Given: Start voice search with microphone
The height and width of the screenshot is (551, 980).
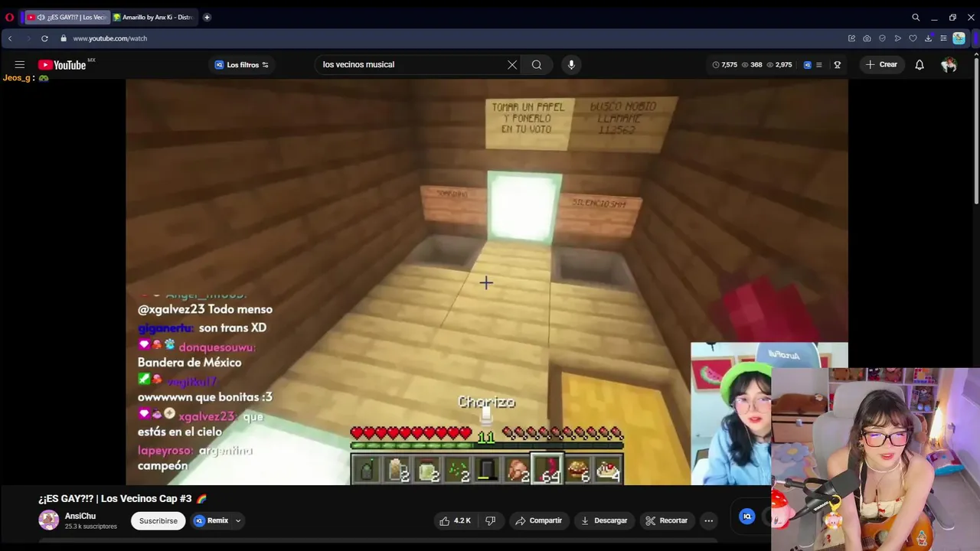Looking at the screenshot, I should [571, 65].
